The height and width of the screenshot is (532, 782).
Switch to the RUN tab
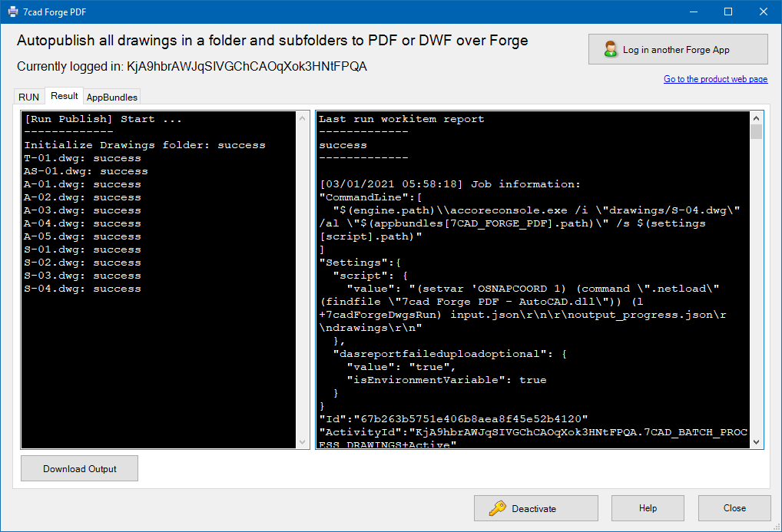(x=28, y=97)
